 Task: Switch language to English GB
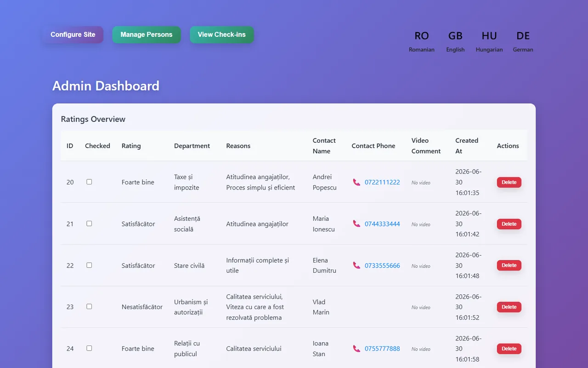pyautogui.click(x=455, y=41)
